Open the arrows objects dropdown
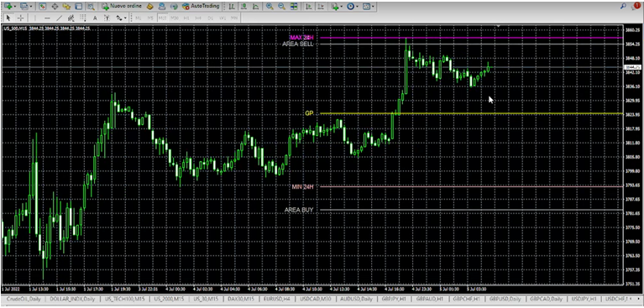Viewport: 644px width, 308px height. click(121, 18)
